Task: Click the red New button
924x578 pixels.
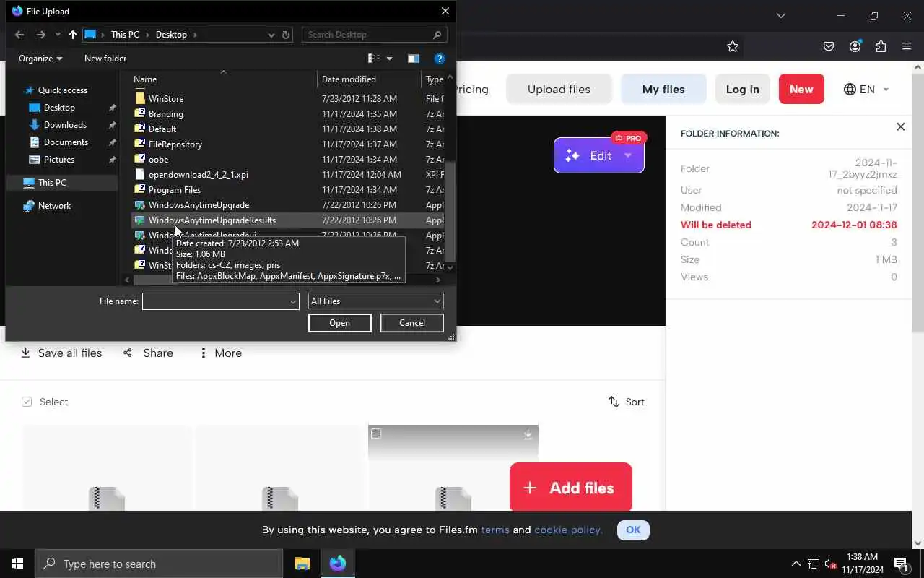Action: coord(801,90)
